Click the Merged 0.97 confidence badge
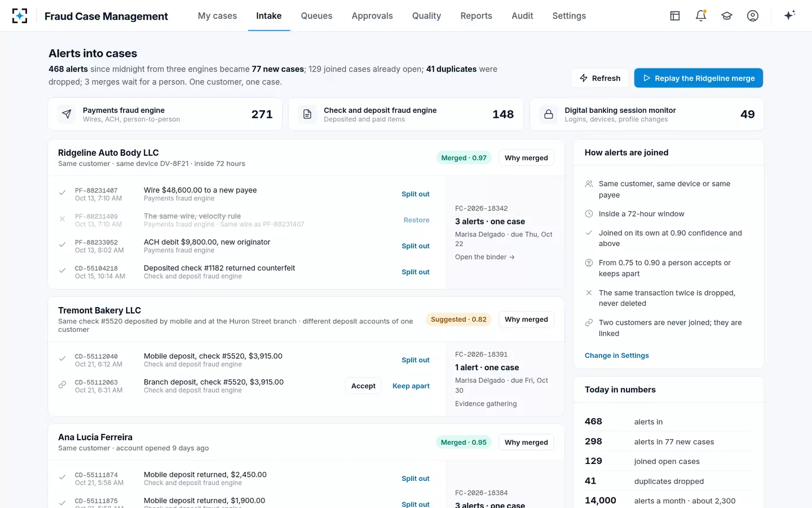The width and height of the screenshot is (812, 508). pyautogui.click(x=464, y=158)
